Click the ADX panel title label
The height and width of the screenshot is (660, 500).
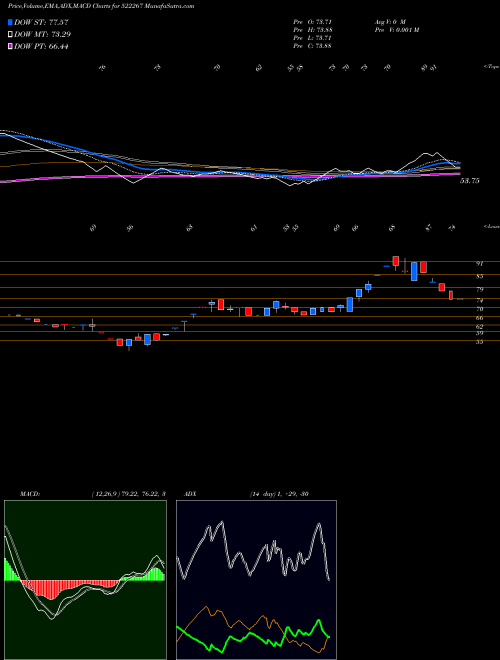pyautogui.click(x=190, y=494)
